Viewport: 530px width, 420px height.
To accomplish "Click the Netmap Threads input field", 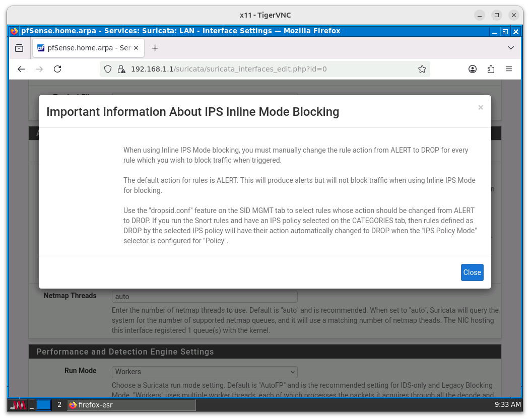I will click(205, 297).
